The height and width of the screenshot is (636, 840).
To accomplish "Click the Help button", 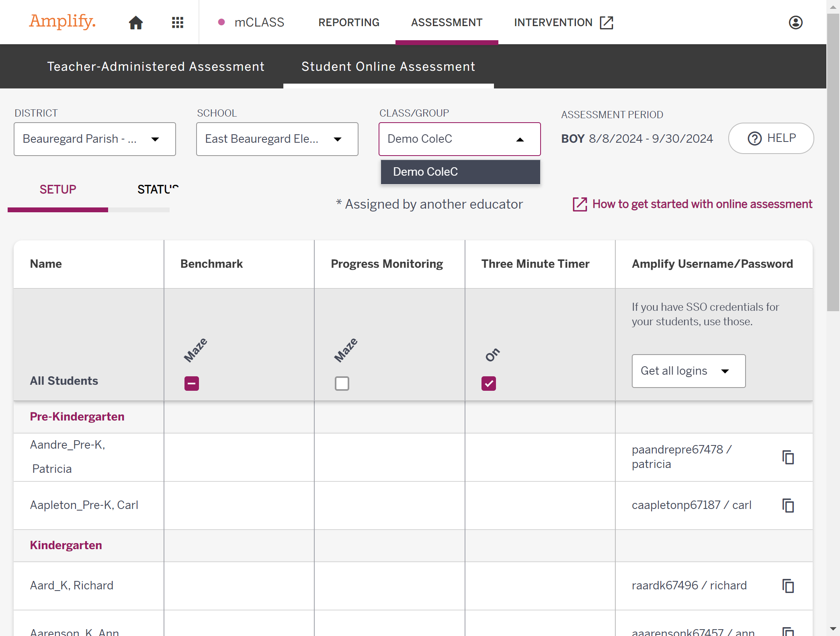I will 771,138.
